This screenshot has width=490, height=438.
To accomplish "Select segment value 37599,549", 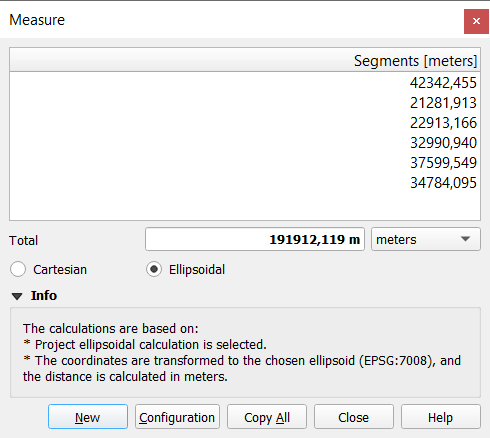I will click(x=443, y=163).
